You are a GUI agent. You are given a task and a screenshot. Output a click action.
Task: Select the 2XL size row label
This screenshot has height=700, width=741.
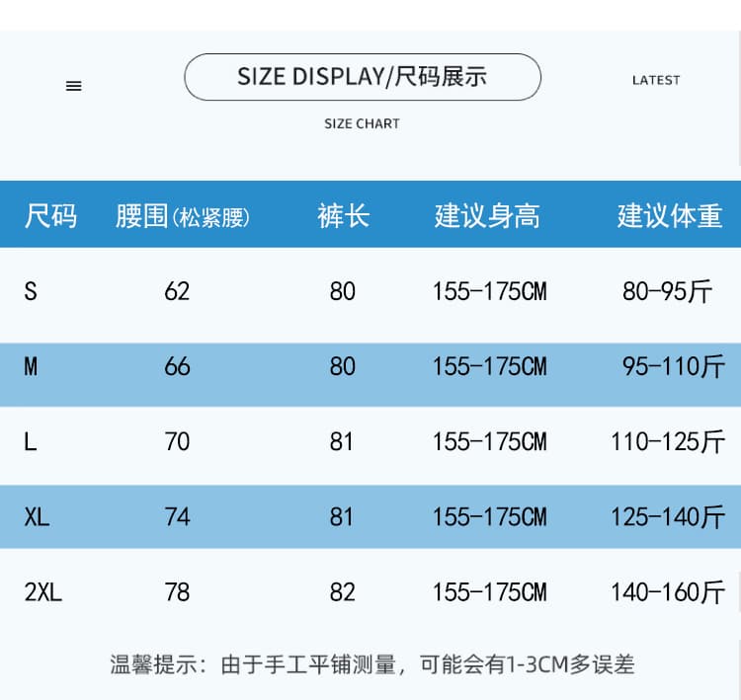pos(43,591)
